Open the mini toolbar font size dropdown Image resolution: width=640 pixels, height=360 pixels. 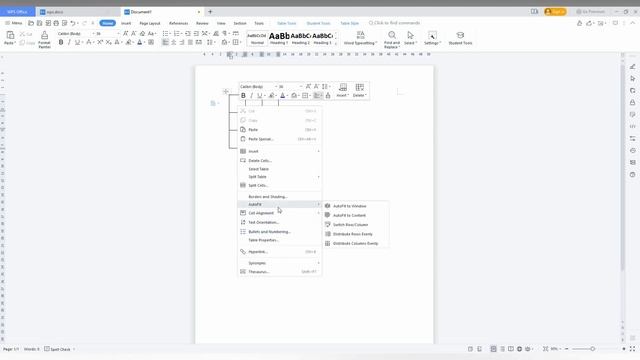301,87
